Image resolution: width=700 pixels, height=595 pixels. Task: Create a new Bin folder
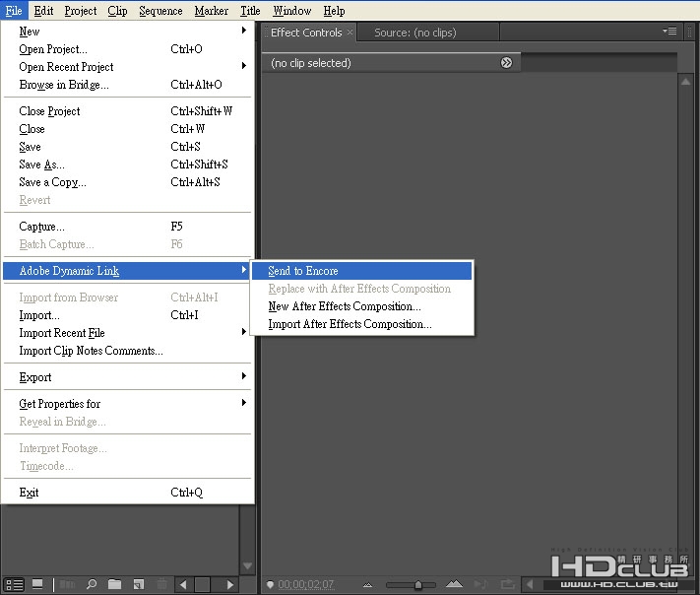click(115, 584)
